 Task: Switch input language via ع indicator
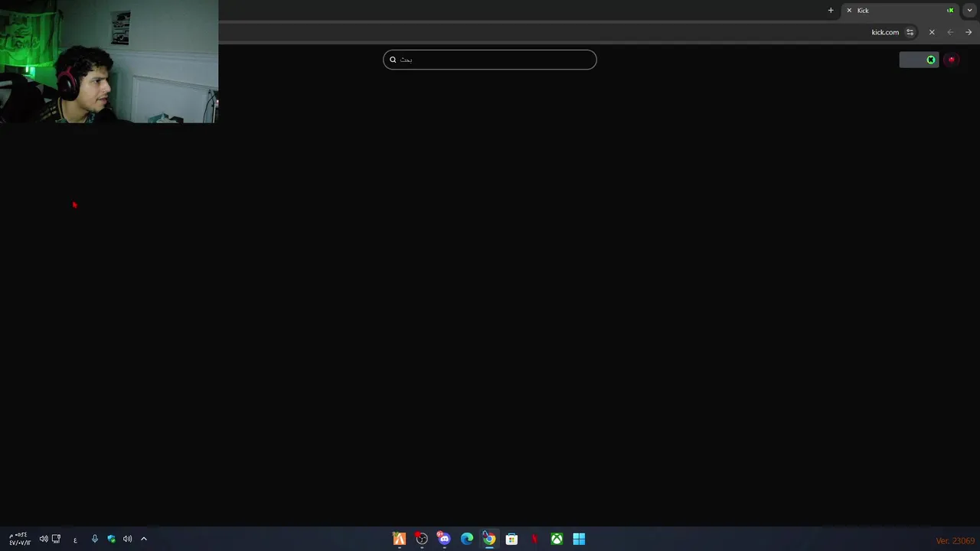pos(75,540)
